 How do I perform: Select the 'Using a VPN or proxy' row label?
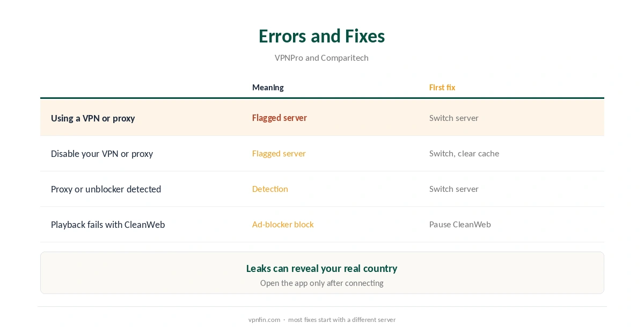(93, 118)
